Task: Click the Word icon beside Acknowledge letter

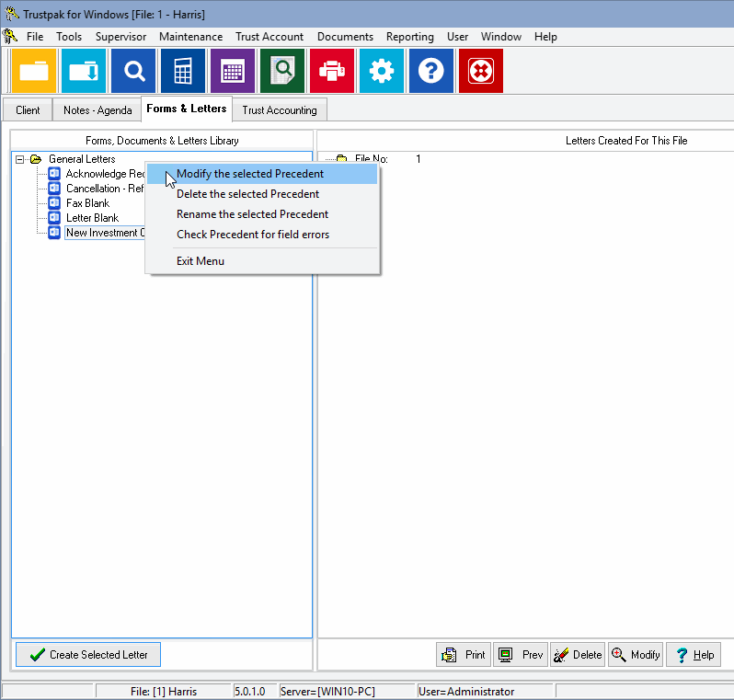Action: 54,174
